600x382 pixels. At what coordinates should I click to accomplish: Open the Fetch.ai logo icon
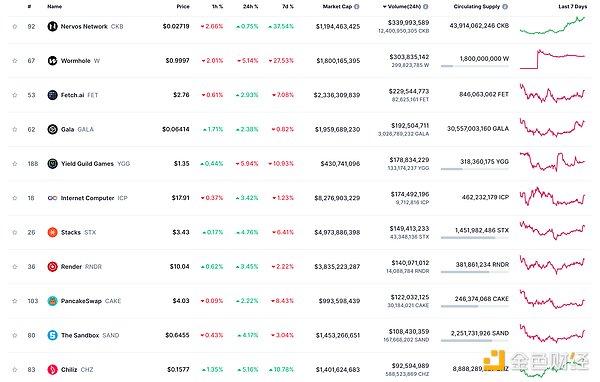(52, 95)
